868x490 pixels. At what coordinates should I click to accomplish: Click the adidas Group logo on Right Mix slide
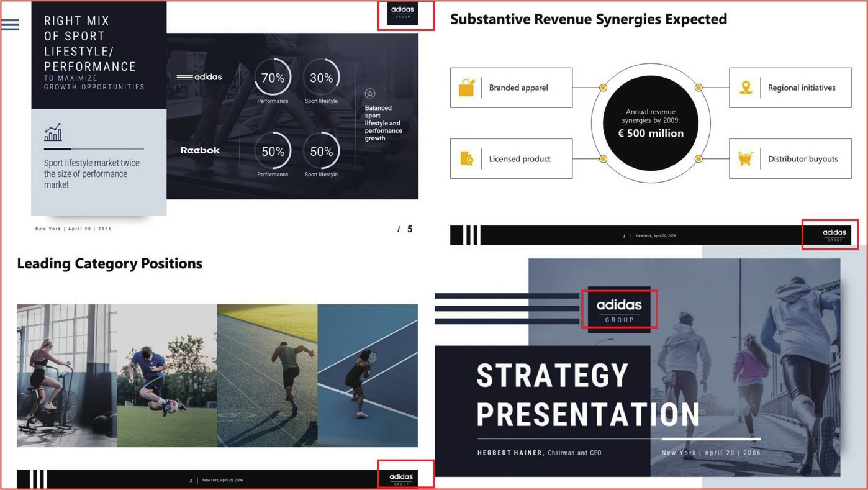point(402,13)
